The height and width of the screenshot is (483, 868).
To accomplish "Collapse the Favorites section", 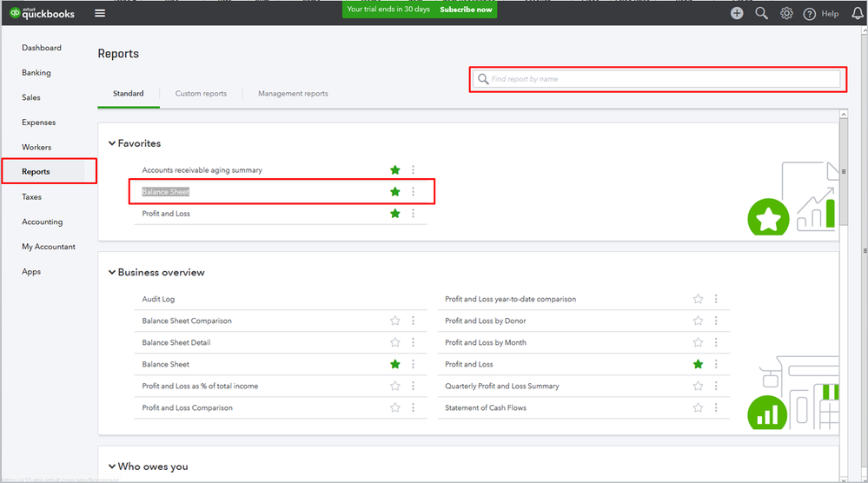I will click(x=112, y=143).
